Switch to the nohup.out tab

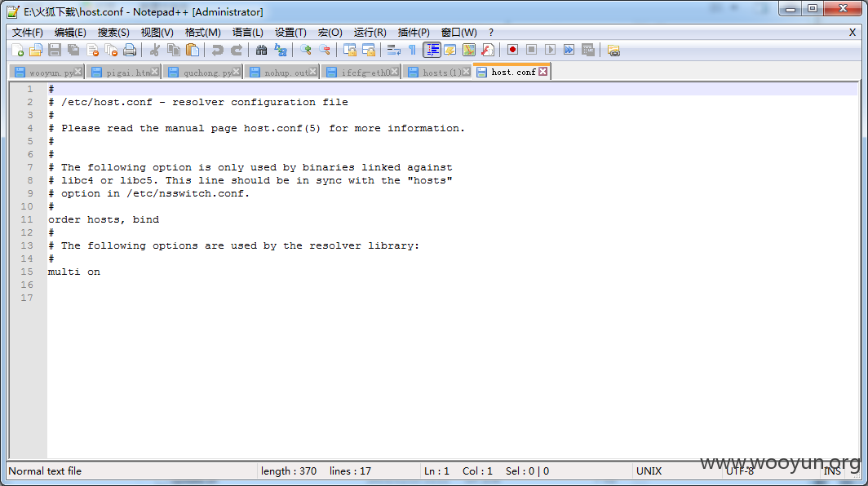point(282,73)
